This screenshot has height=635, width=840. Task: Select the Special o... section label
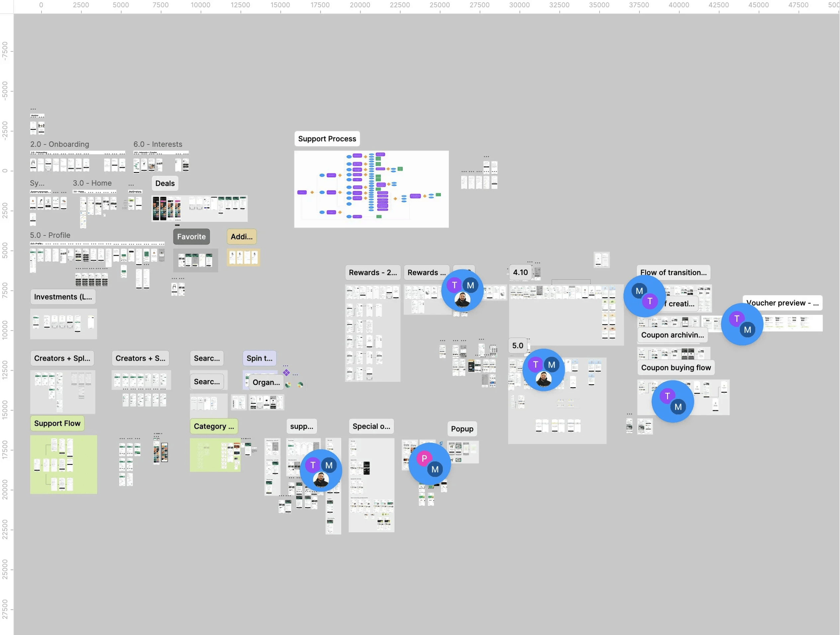tap(372, 426)
